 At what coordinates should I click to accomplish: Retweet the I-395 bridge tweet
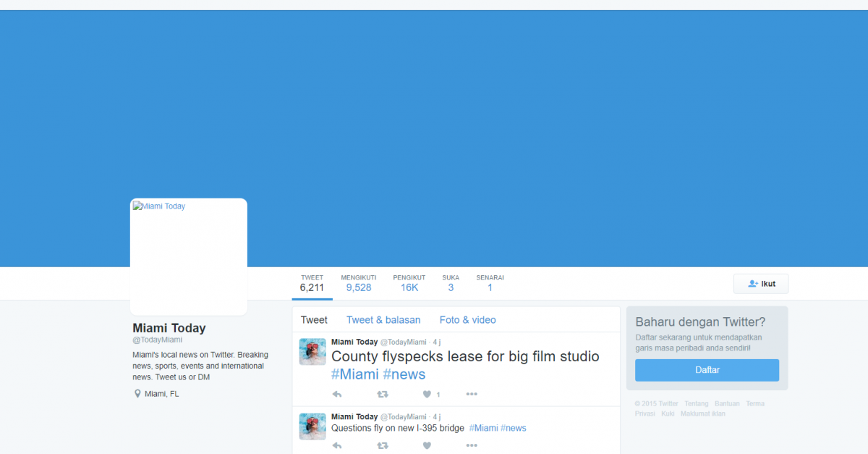(x=383, y=446)
